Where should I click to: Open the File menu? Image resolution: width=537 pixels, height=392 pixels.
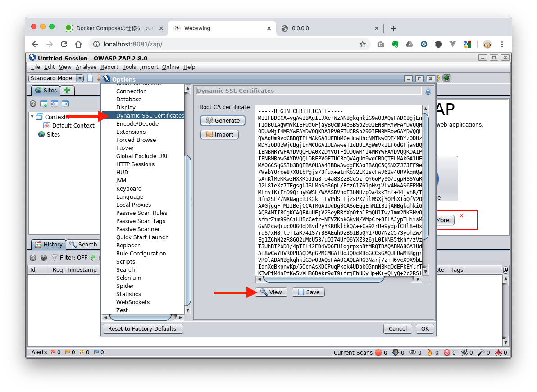[35, 67]
